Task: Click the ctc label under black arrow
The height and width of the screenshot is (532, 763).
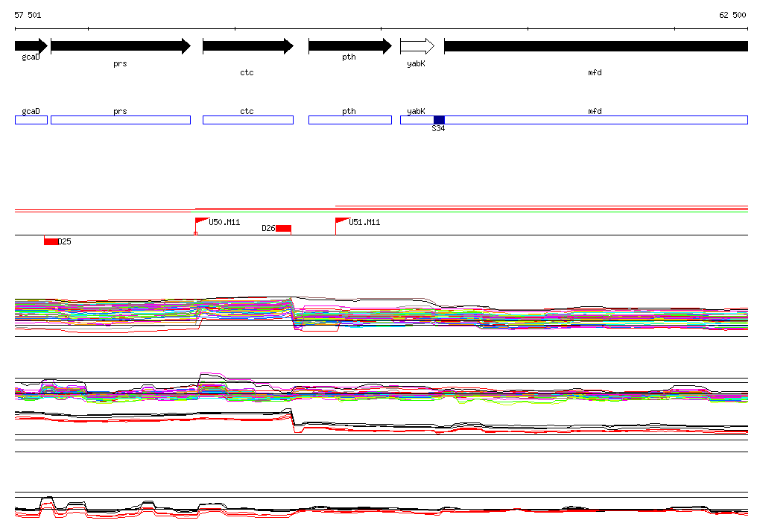Action: click(x=247, y=72)
